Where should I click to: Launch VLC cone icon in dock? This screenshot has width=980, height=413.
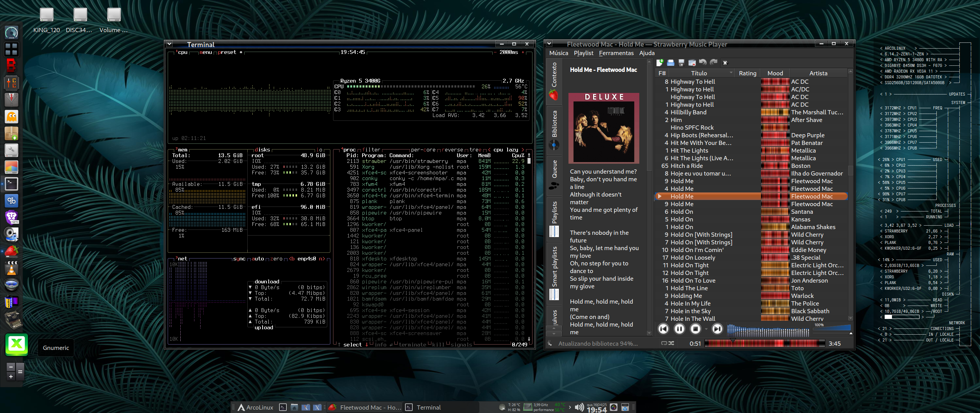[x=11, y=268]
